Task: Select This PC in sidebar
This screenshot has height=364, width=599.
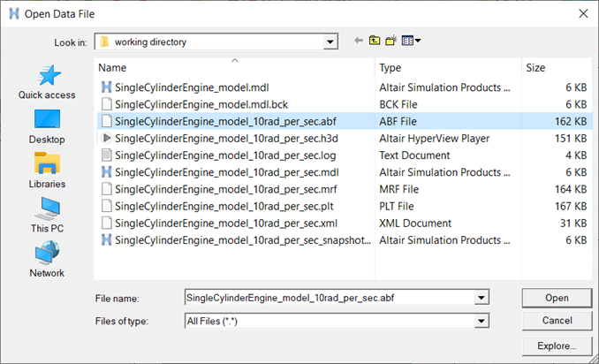Action: click(x=47, y=215)
